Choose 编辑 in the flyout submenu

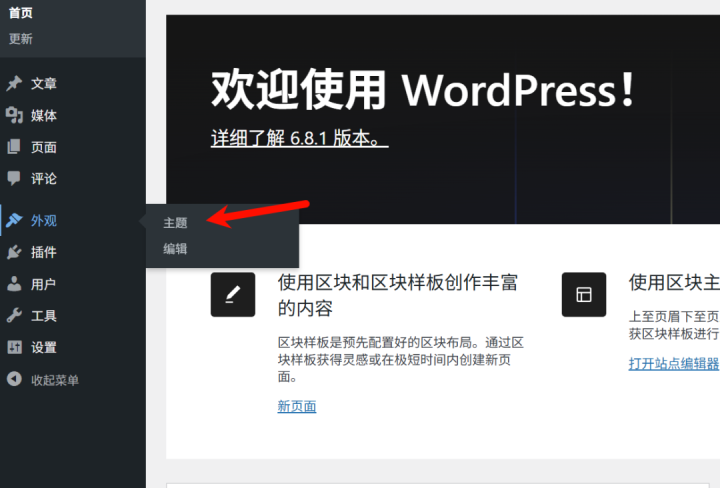pyautogui.click(x=175, y=249)
